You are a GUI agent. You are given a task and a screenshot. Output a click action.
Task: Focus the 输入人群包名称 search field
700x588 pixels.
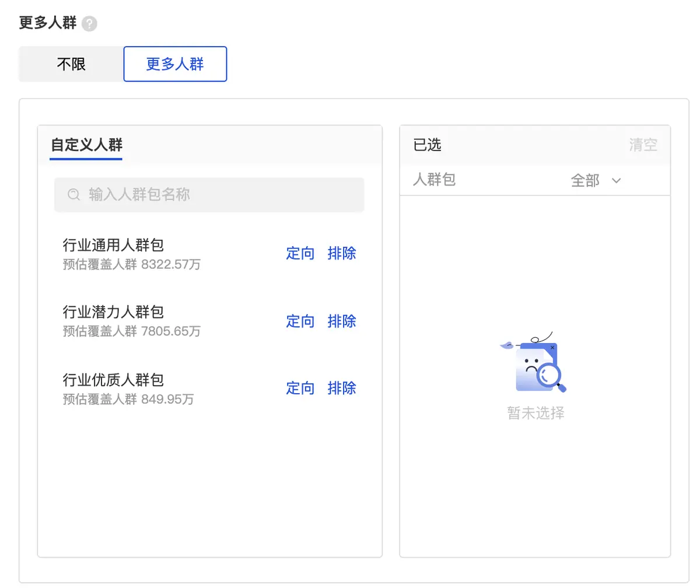(x=209, y=195)
